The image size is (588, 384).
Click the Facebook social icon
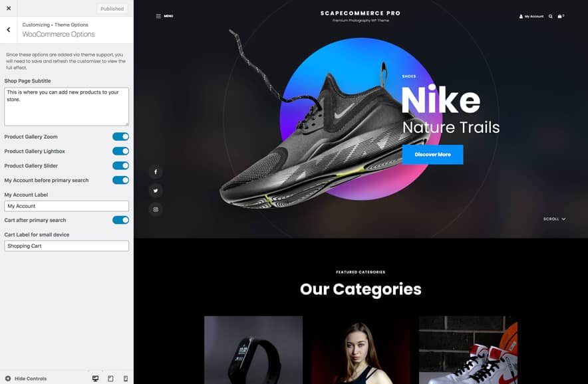[156, 172]
